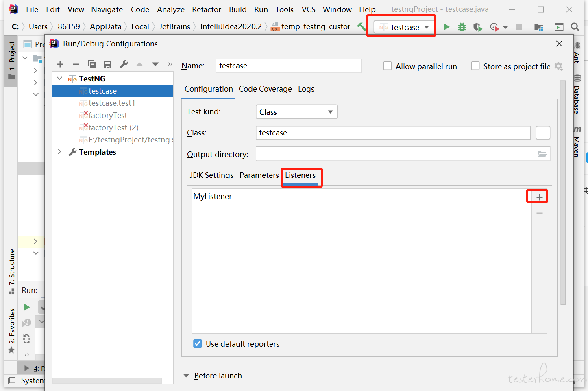Open the Logs tab
588x391 pixels.
(306, 89)
